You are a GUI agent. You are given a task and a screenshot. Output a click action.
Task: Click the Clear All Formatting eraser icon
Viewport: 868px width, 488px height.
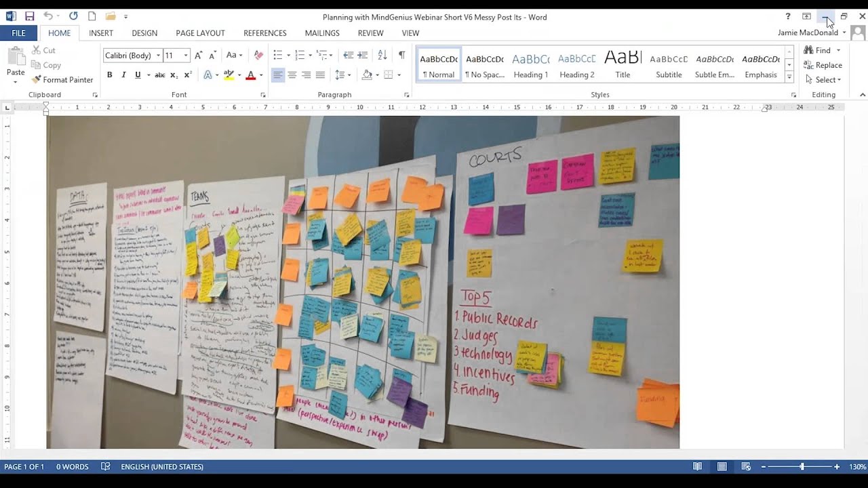[258, 56]
